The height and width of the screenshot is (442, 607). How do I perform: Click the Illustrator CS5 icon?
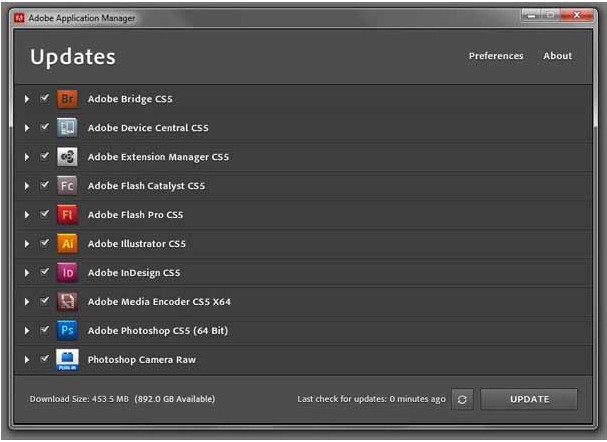(67, 244)
